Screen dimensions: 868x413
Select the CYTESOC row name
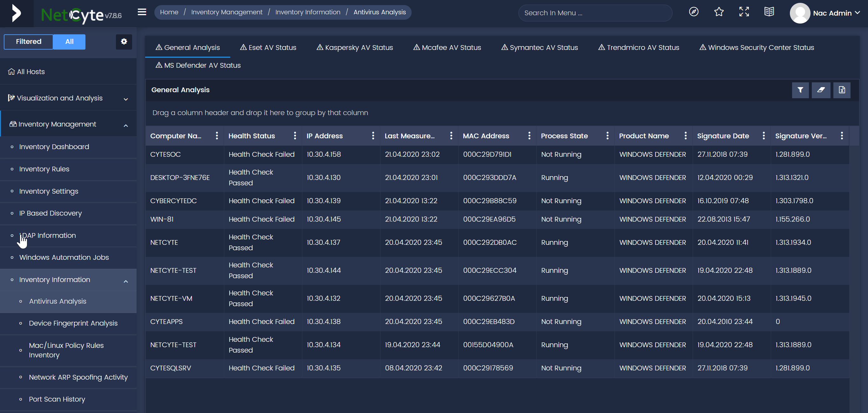coord(165,154)
